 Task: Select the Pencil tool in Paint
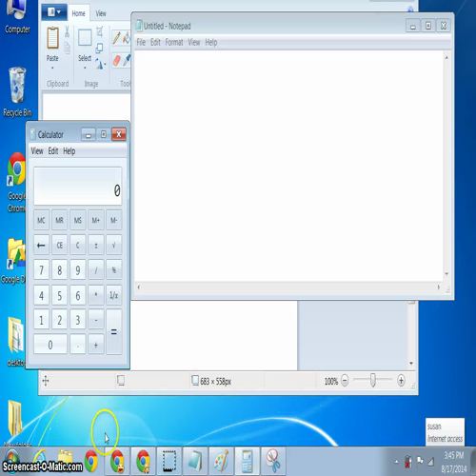point(116,38)
